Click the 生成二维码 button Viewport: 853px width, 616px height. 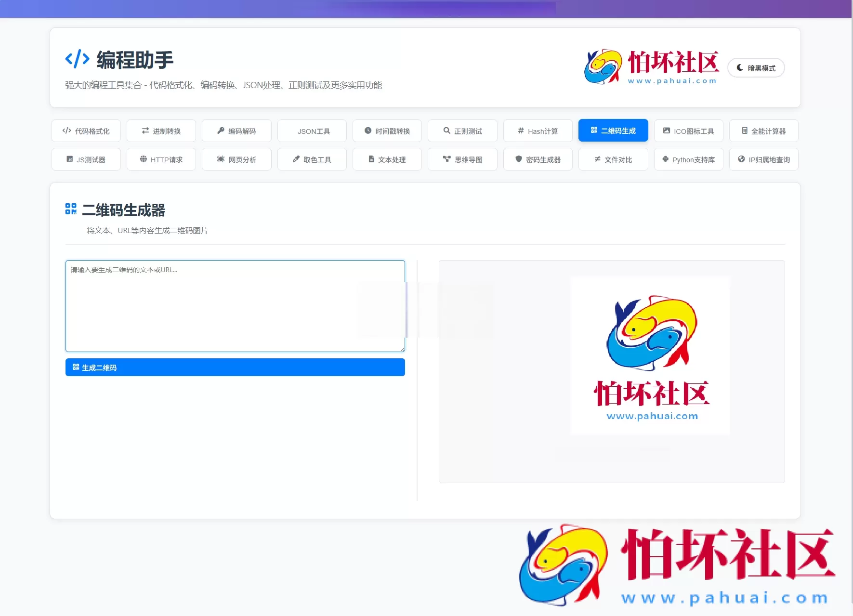click(x=235, y=367)
